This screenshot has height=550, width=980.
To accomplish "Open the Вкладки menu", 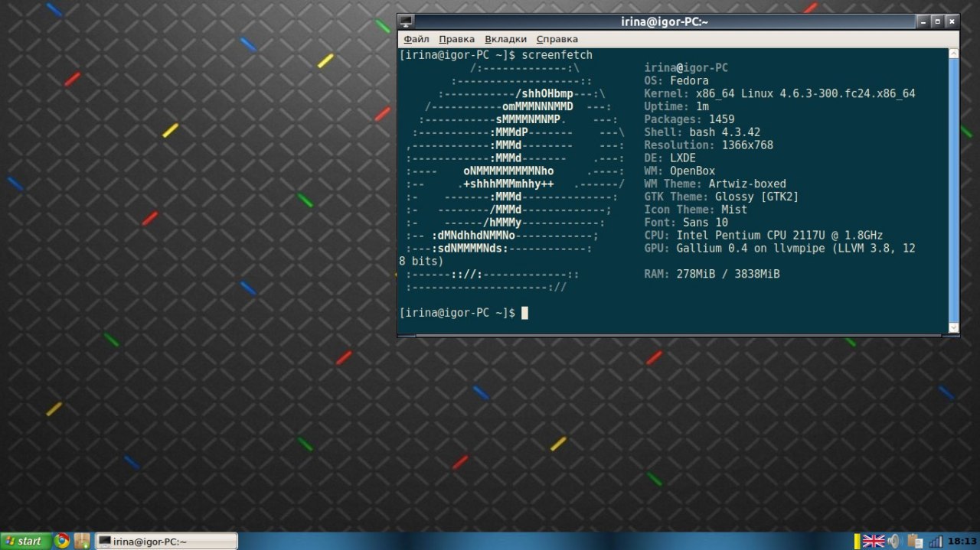I will (505, 39).
